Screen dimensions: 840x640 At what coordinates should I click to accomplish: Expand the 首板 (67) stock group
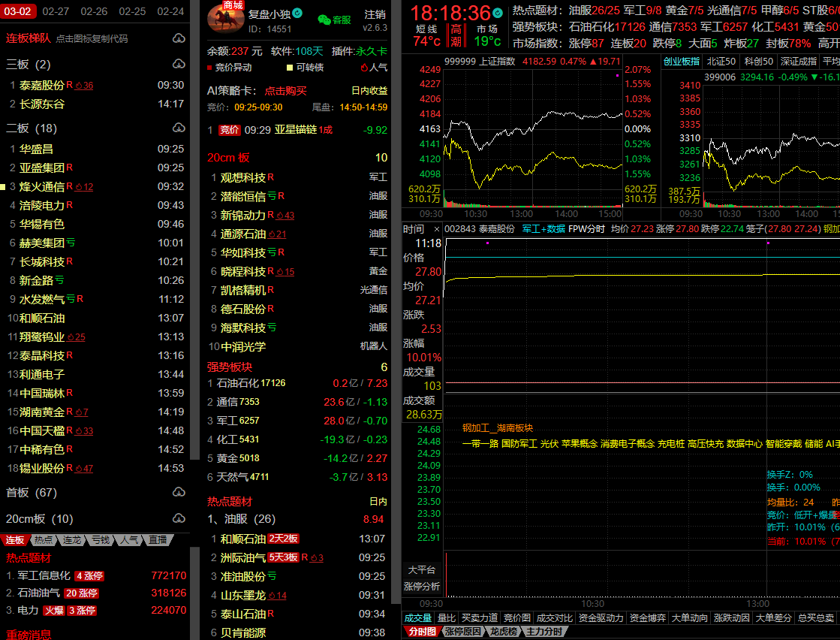pyautogui.click(x=32, y=493)
